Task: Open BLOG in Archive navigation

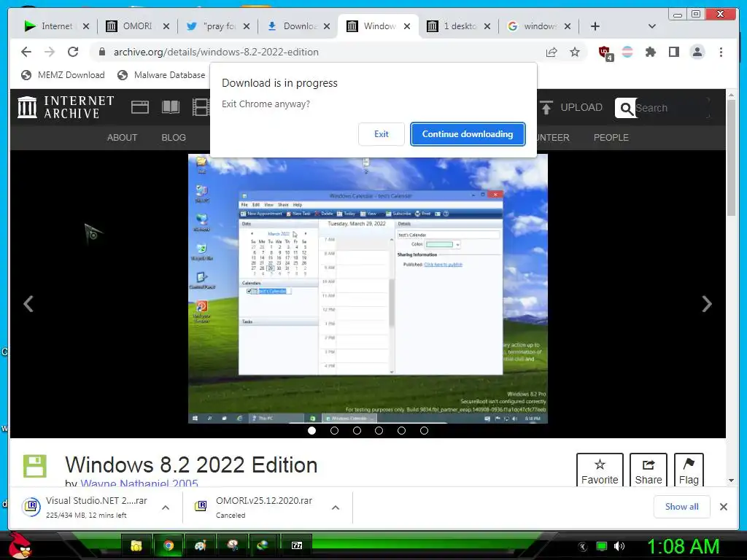Action: 174,138
